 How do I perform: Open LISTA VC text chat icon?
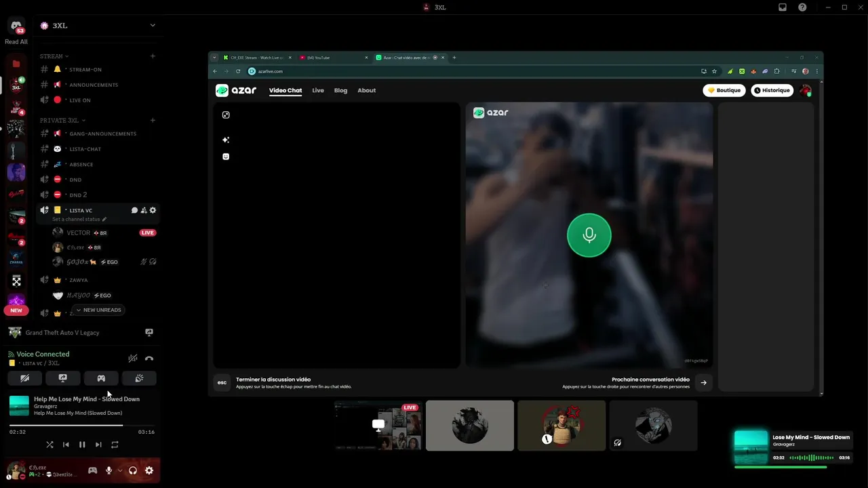click(x=134, y=210)
